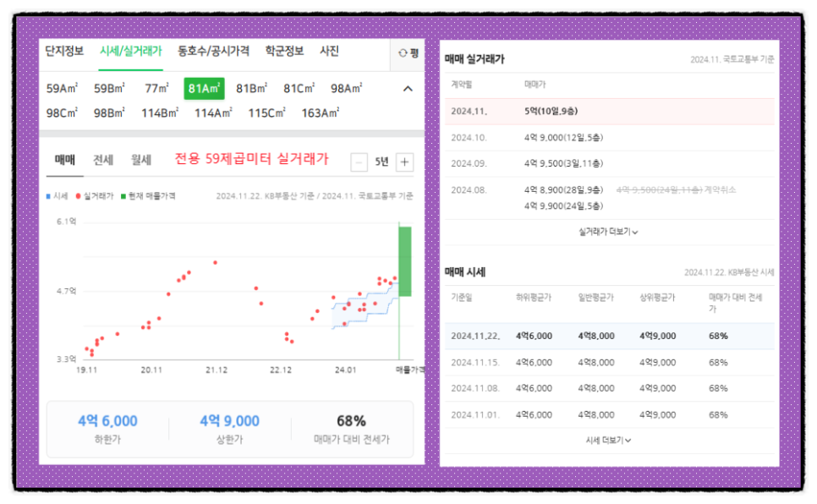Expand 실거래가 더보기
Image resolution: width=817 pixels, height=504 pixels.
(x=608, y=232)
